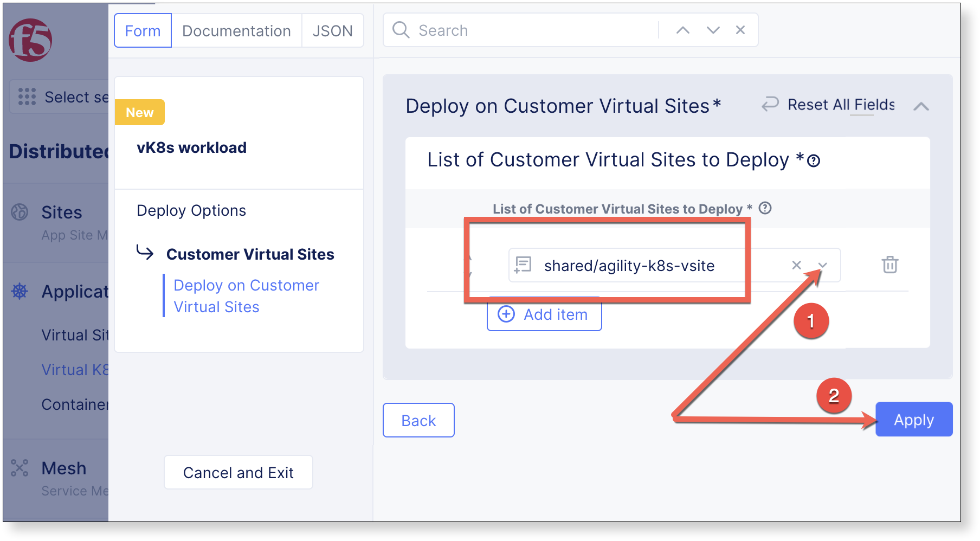980x541 pixels.
Task: Click the Back button
Action: point(418,420)
